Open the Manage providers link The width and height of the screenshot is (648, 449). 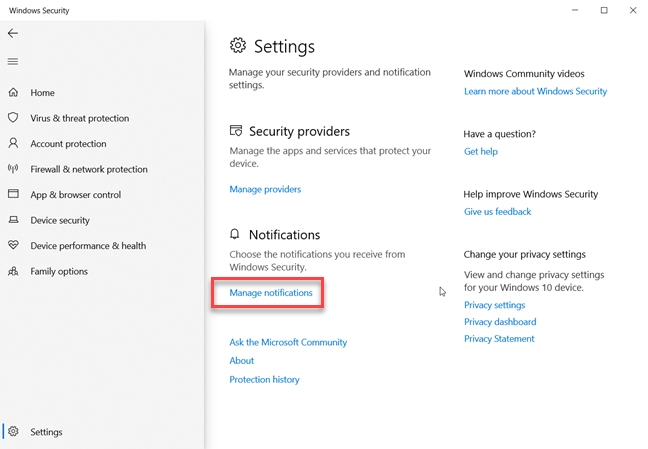[265, 189]
